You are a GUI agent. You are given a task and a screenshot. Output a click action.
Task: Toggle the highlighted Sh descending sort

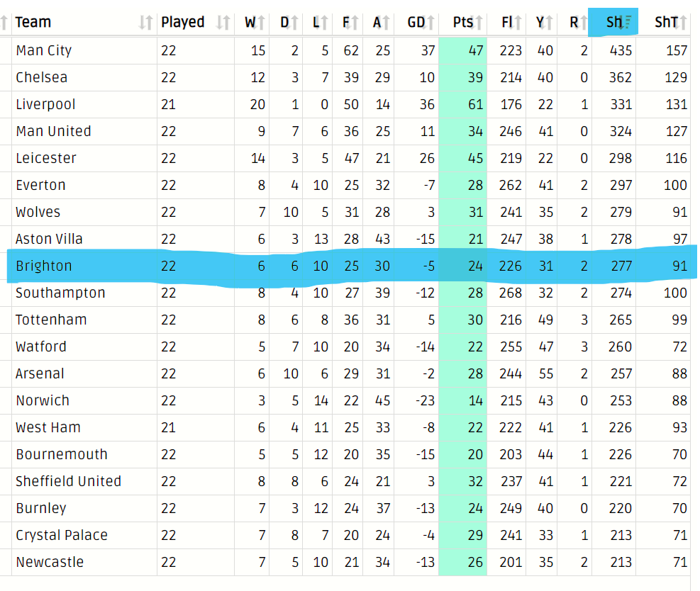click(x=613, y=22)
